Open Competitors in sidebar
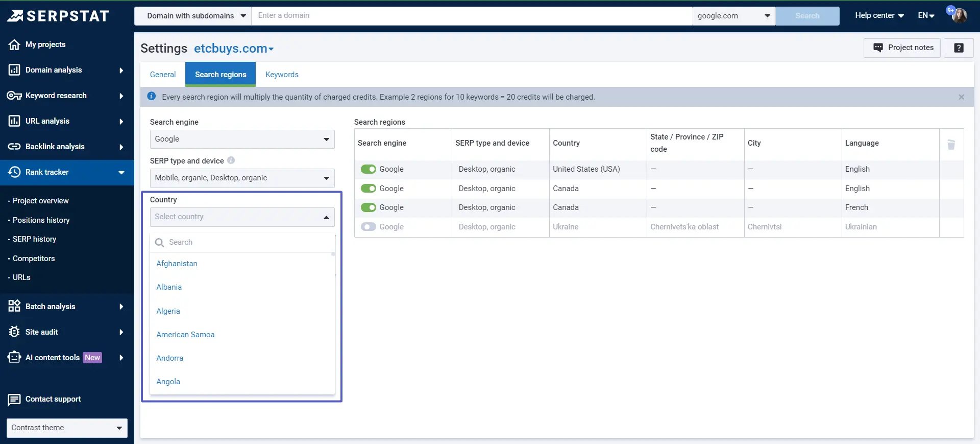Image resolution: width=980 pixels, height=444 pixels. [34, 259]
